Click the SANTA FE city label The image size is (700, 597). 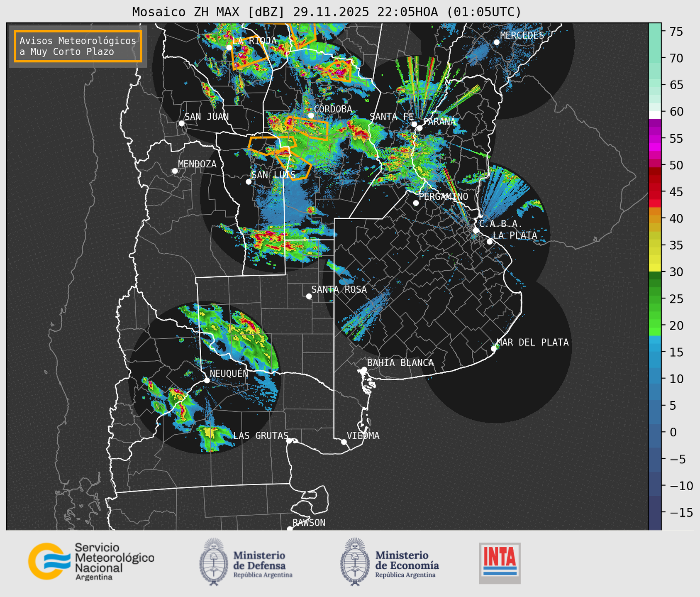pos(392,117)
